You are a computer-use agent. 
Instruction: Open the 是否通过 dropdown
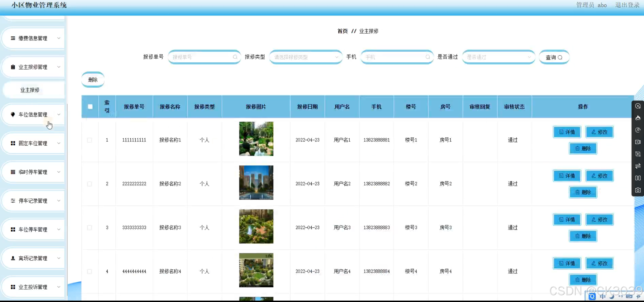498,57
